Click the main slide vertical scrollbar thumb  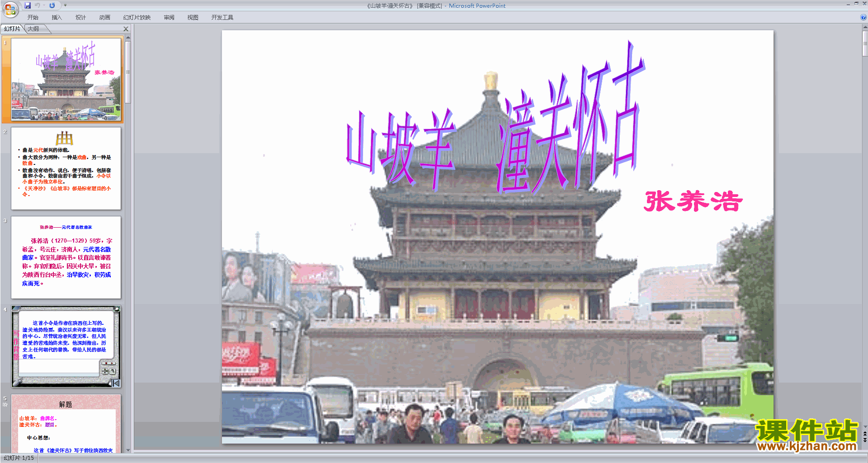click(865, 43)
